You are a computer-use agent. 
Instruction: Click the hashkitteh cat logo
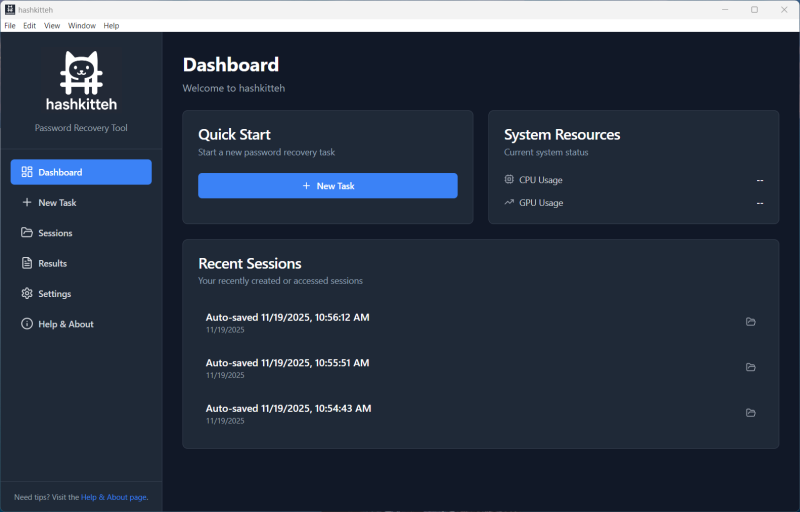tap(81, 71)
